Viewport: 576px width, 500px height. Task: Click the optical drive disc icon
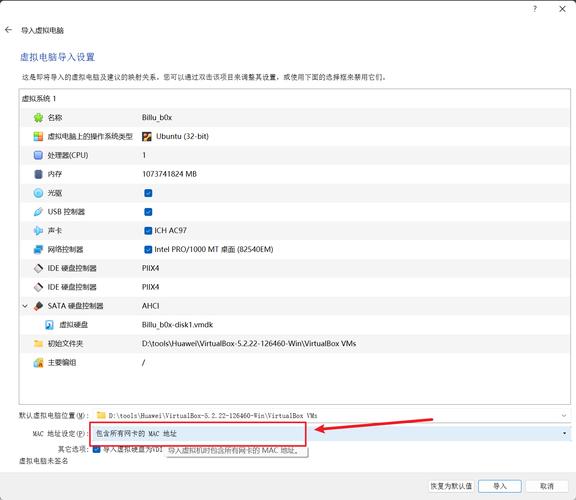pos(38,193)
